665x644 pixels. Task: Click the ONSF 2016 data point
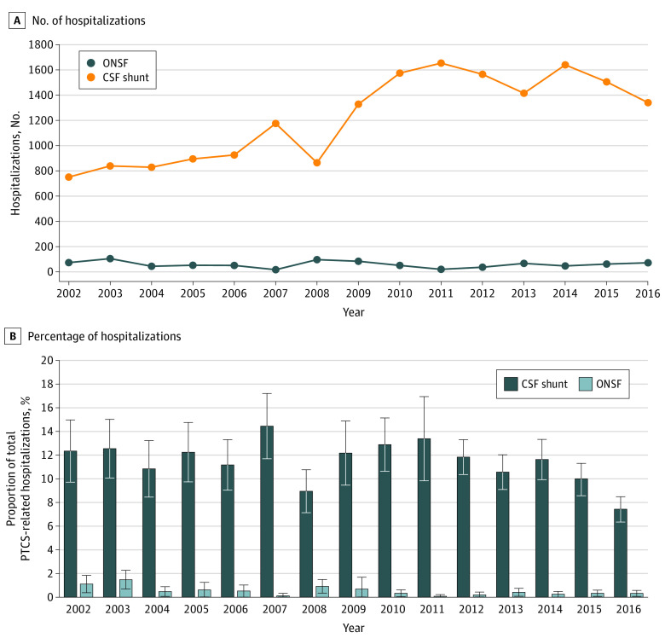[648, 263]
